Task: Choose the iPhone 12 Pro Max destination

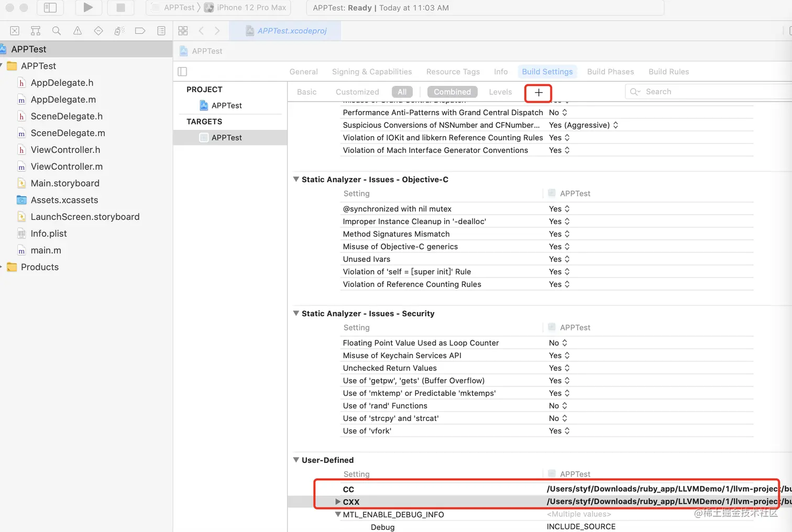Action: coord(246,7)
